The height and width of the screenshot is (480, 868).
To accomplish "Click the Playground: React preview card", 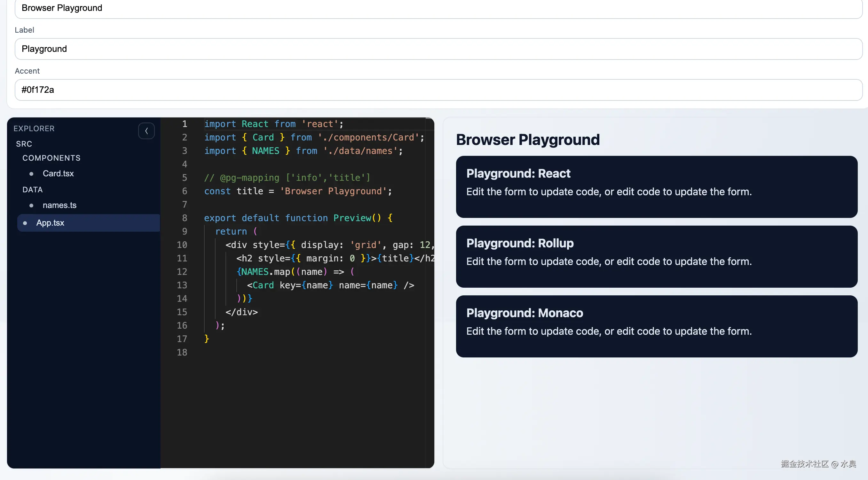I will click(x=656, y=187).
